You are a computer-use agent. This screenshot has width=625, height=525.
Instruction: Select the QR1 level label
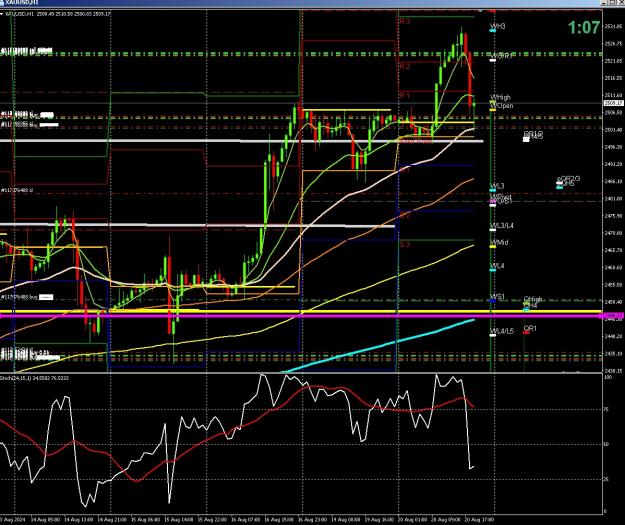click(530, 328)
